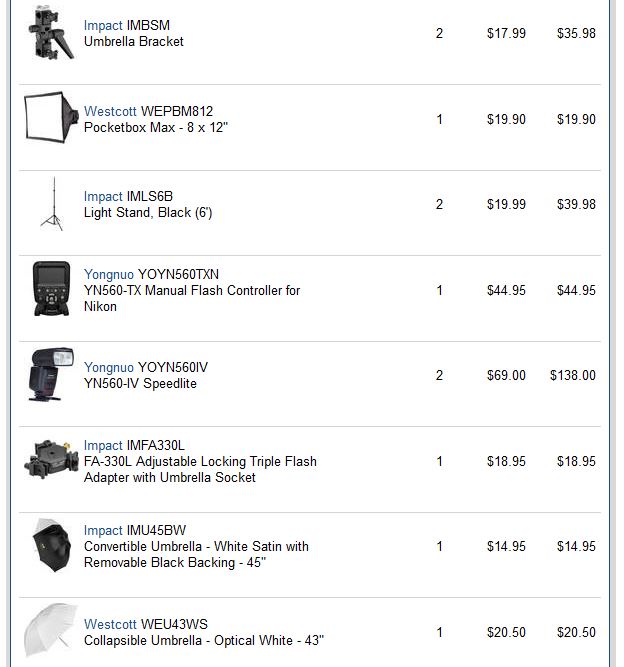The width and height of the screenshot is (624, 667).
Task: Click the Impact link next to IMU45BW
Action: 103,530
